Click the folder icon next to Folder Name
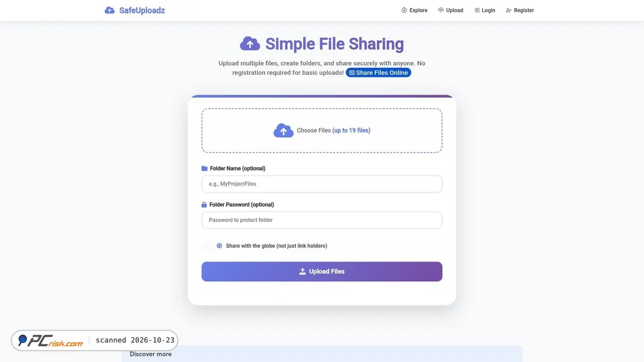 click(204, 168)
